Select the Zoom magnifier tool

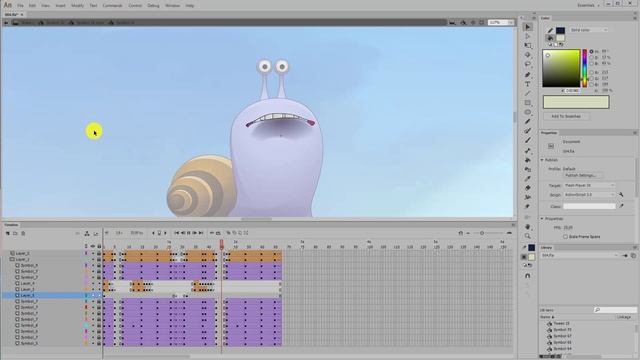point(528,236)
